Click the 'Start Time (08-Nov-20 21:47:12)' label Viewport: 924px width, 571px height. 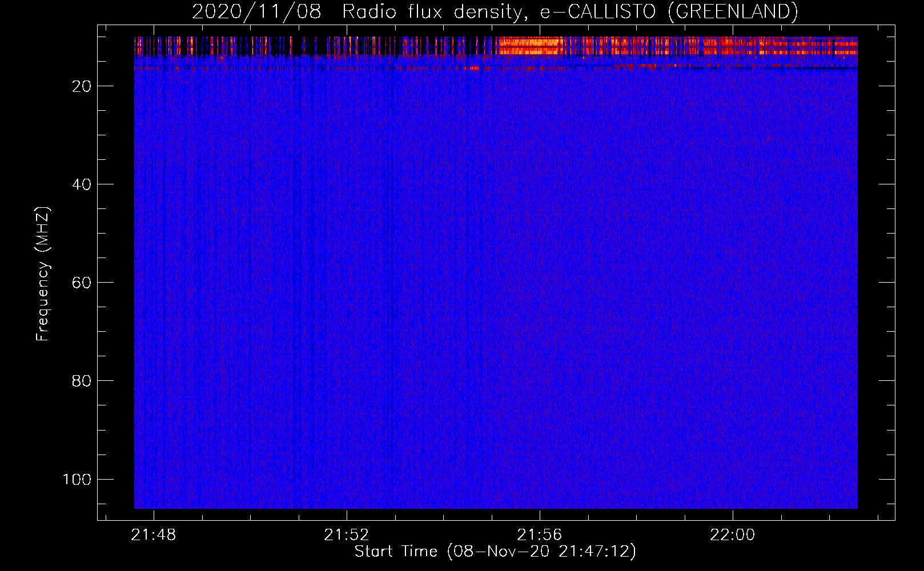(495, 552)
